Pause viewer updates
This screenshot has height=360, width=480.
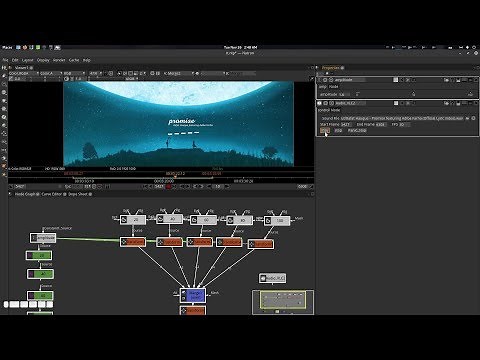[158, 73]
